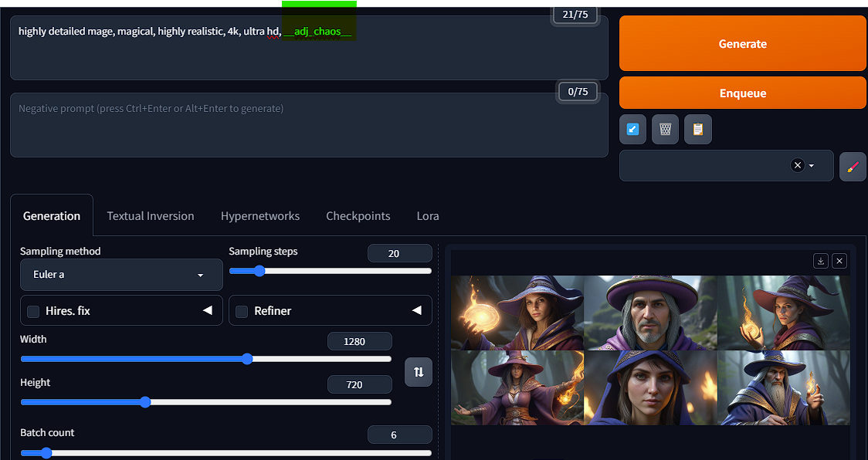Enable the Refiner checkbox
This screenshot has height=460, width=868.
tap(242, 311)
